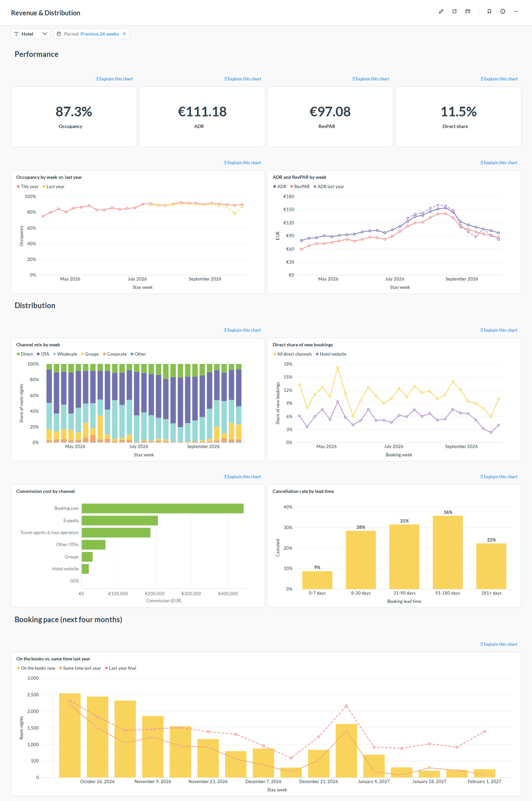Screen dimensions: 532x801
Task: Toggle Last year occupancy legend item
Action: click(53, 187)
